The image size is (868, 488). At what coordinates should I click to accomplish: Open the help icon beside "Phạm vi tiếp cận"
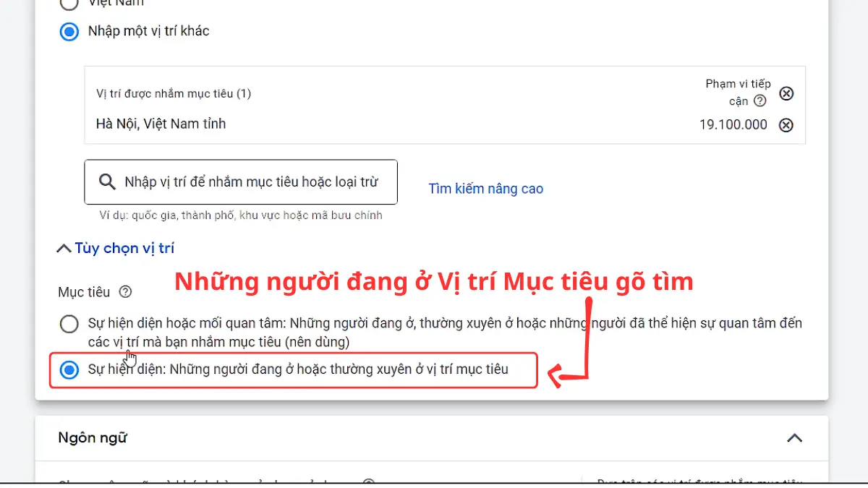[759, 100]
